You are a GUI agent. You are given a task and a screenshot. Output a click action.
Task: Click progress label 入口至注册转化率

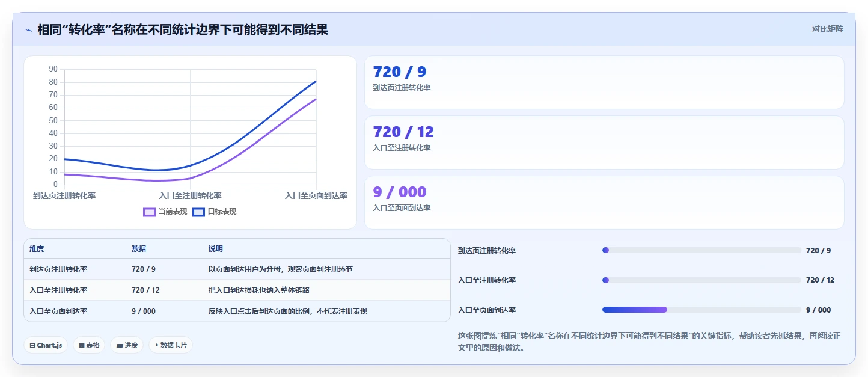[x=487, y=280]
